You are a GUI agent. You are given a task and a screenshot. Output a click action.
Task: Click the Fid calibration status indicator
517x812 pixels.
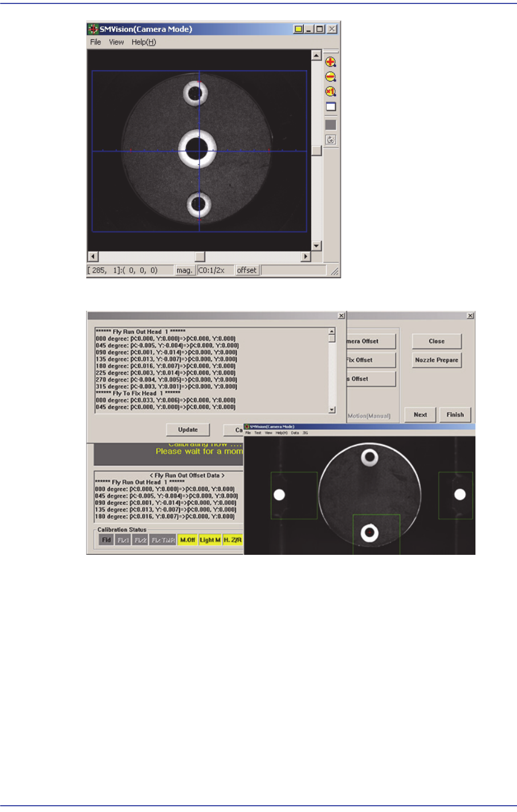(107, 540)
